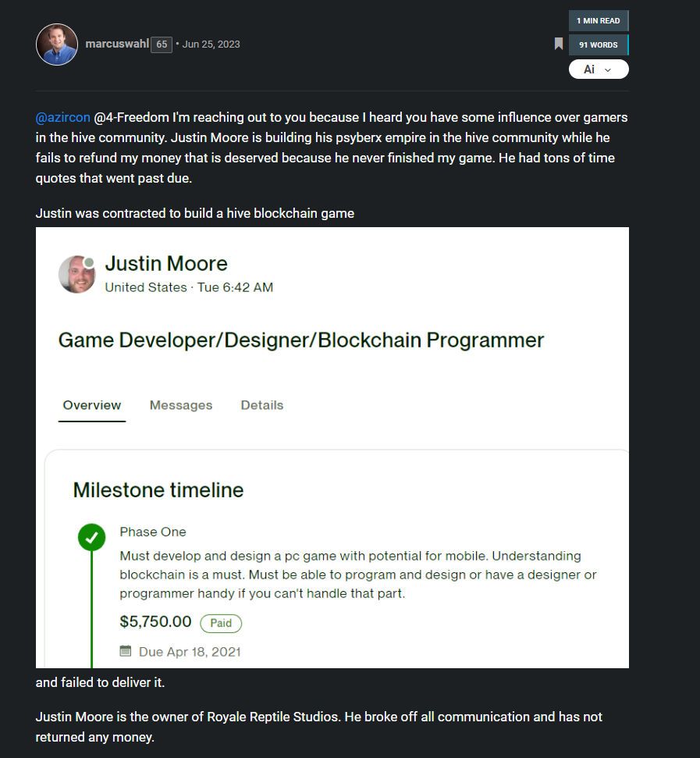Click the 'and failed to deliver it.' line
This screenshot has height=758, width=700.
click(x=100, y=682)
